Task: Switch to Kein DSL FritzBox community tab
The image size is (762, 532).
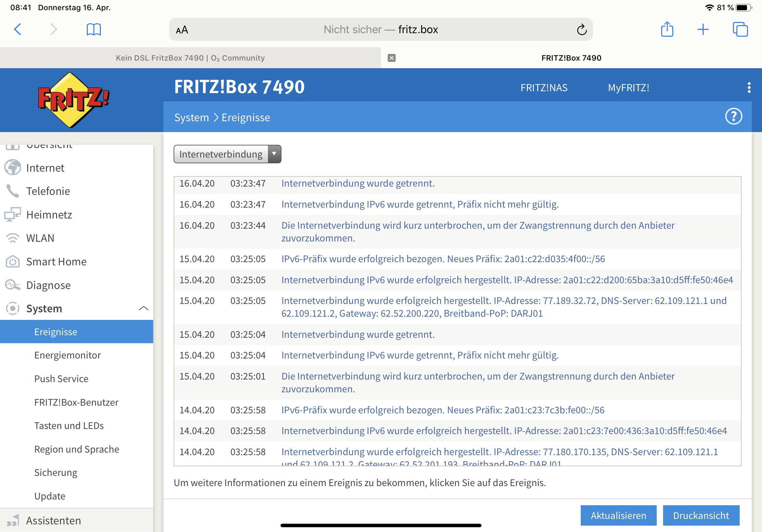Action: [190, 58]
